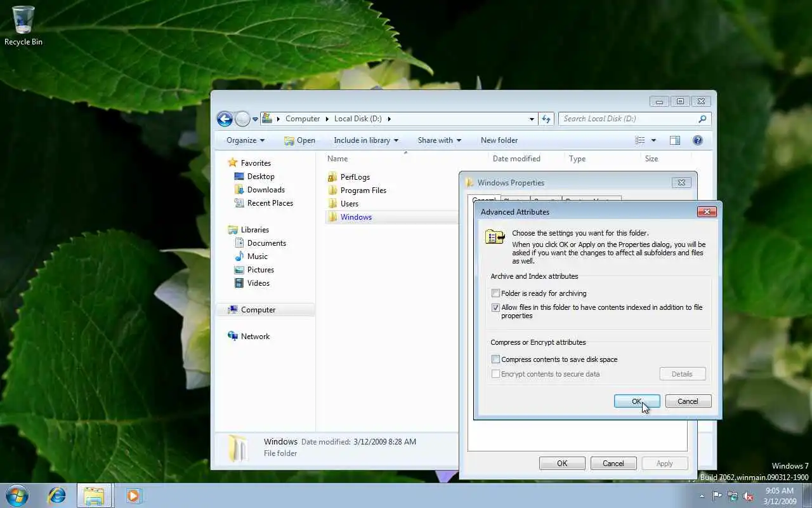Select the Program Files folder icon
Viewport: 812px width, 508px height.
click(332, 190)
